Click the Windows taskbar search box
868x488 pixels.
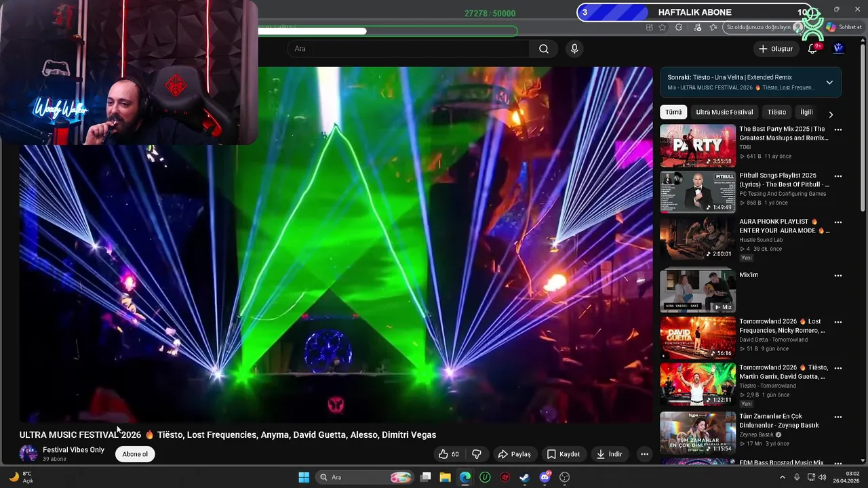[365, 477]
